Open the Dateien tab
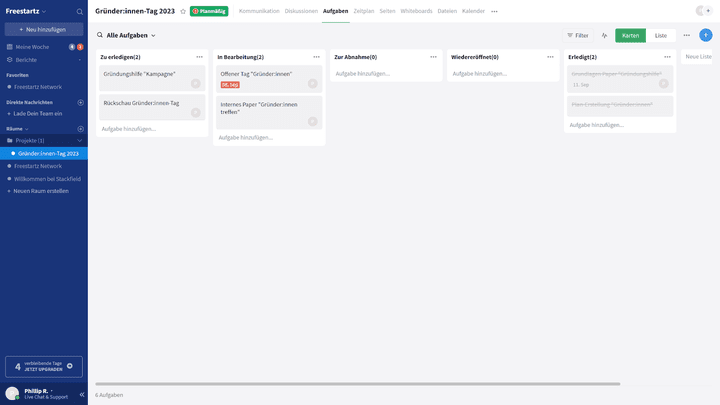The height and width of the screenshot is (405, 720). point(447,11)
